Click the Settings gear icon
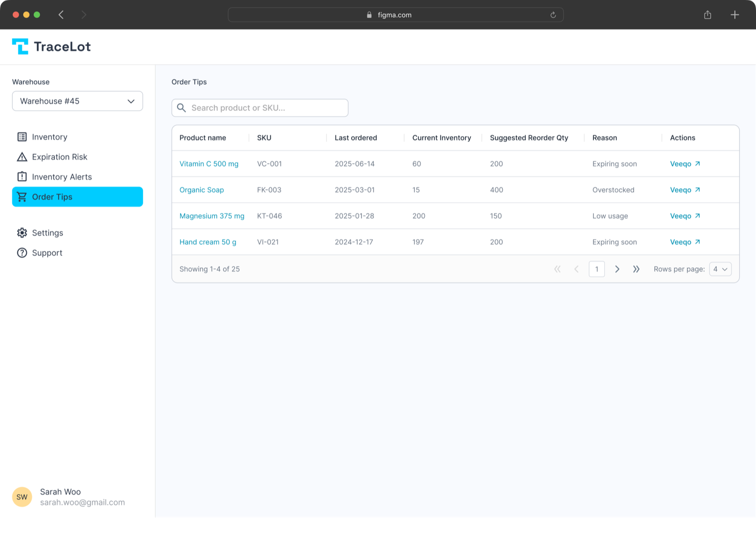 click(x=22, y=232)
